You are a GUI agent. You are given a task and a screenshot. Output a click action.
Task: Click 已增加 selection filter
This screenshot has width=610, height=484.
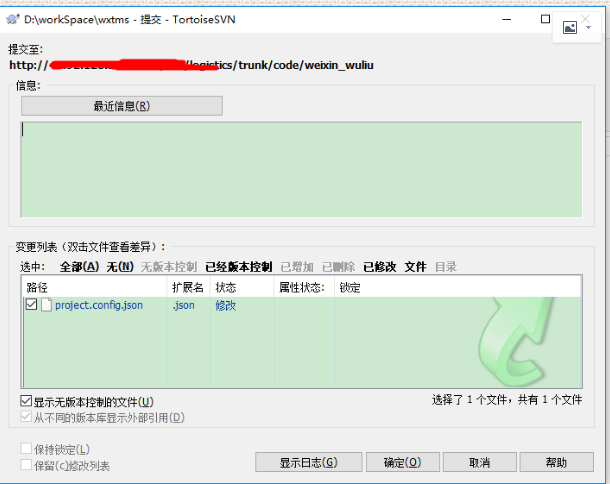tap(297, 267)
